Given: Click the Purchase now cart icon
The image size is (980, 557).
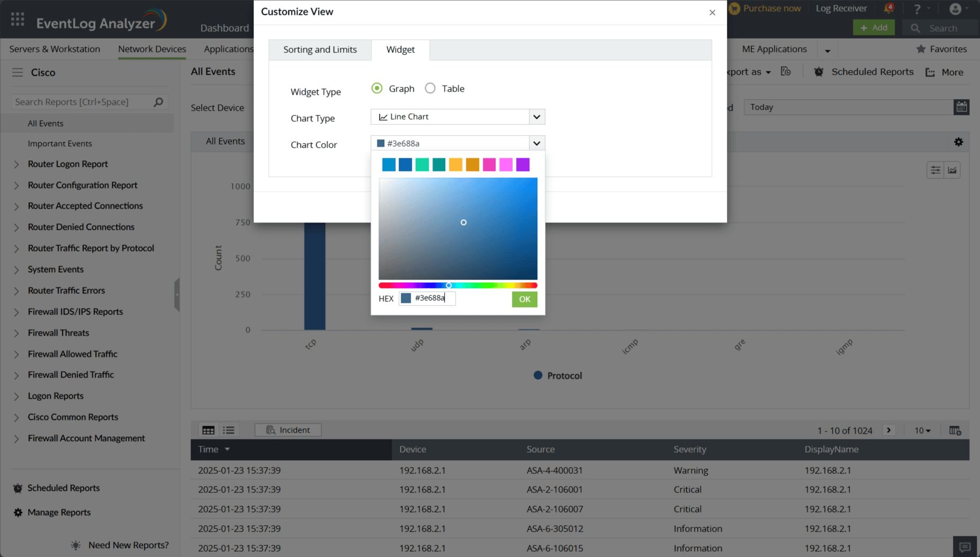Looking at the screenshot, I should tap(734, 8).
